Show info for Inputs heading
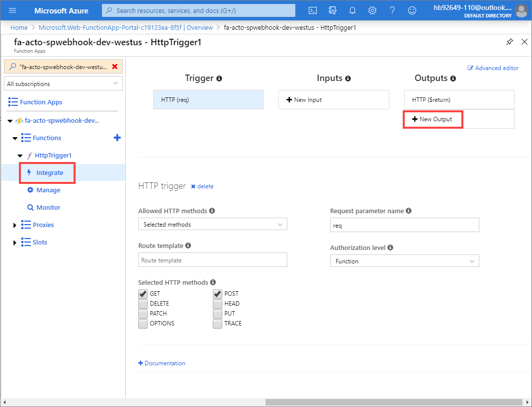 pos(348,79)
